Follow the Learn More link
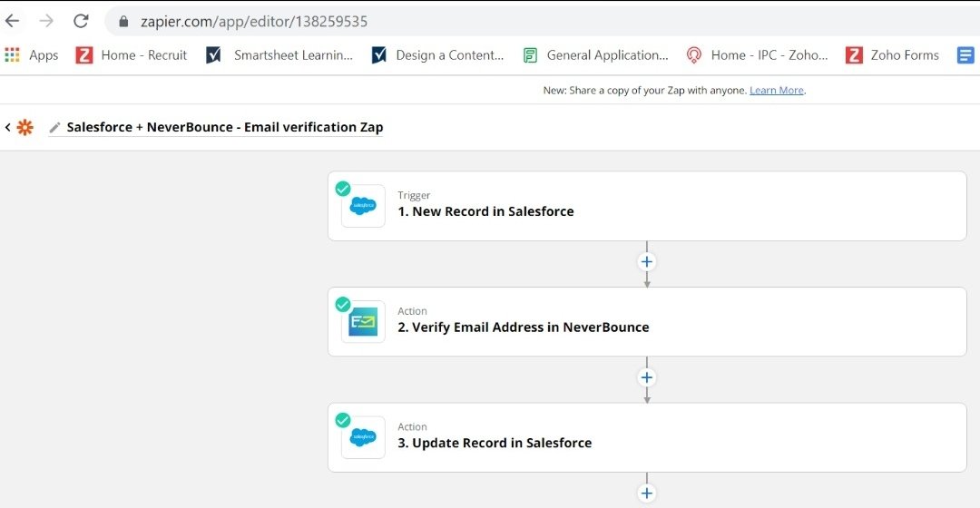 point(777,90)
